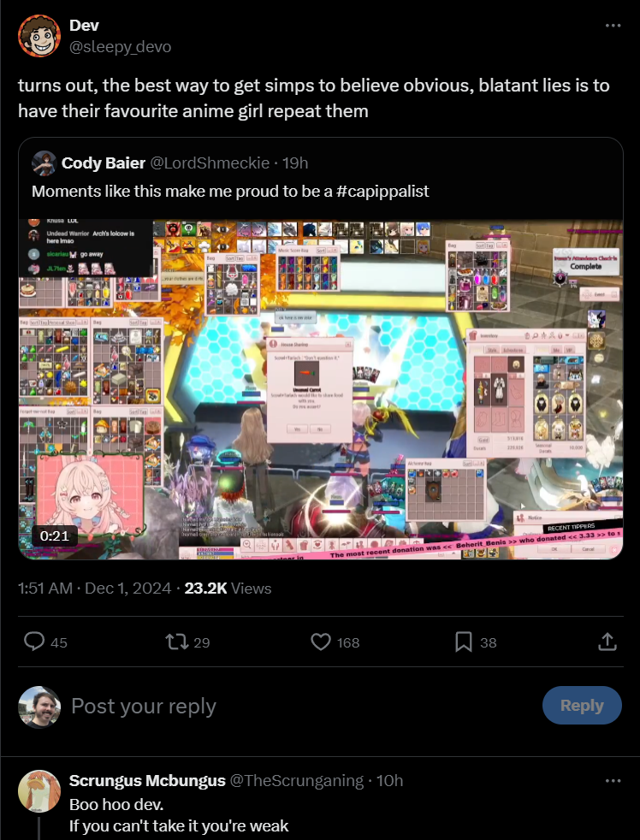Image resolution: width=640 pixels, height=840 pixels.
Task: Open the quoted tweet's 19h timestamp
Action: 295,163
